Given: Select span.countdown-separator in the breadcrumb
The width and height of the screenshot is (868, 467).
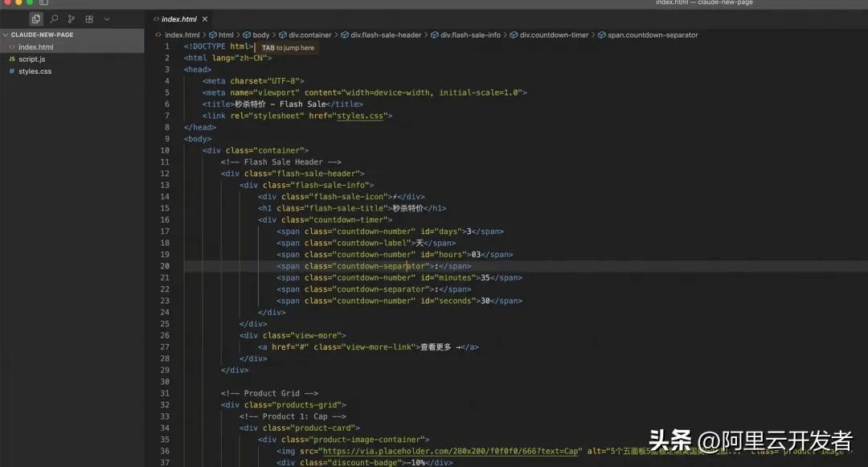Looking at the screenshot, I should [653, 35].
